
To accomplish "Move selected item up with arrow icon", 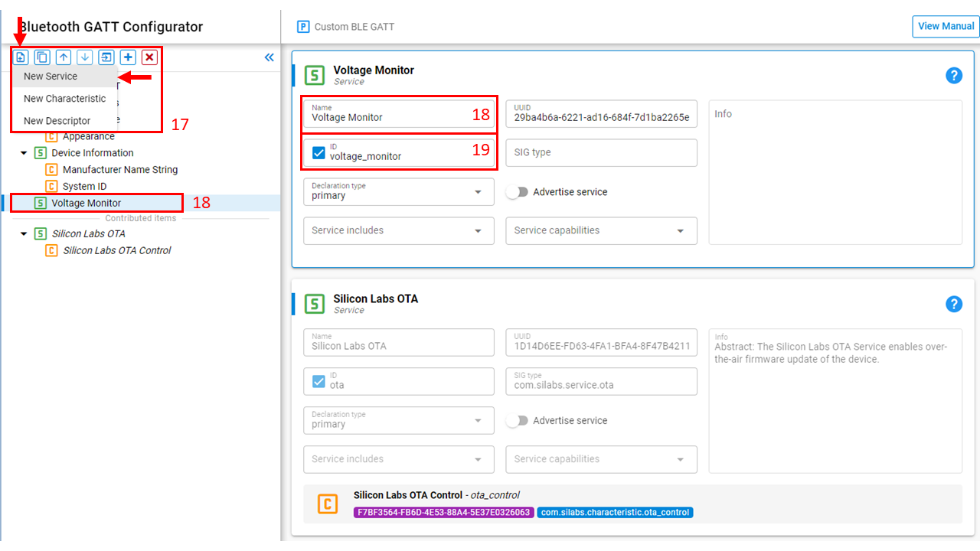I will pos(64,57).
